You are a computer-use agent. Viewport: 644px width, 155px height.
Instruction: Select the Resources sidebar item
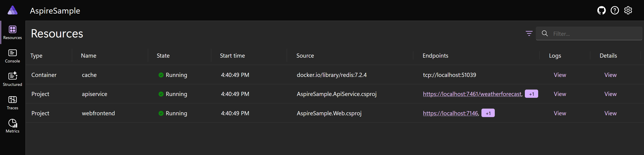tap(12, 33)
